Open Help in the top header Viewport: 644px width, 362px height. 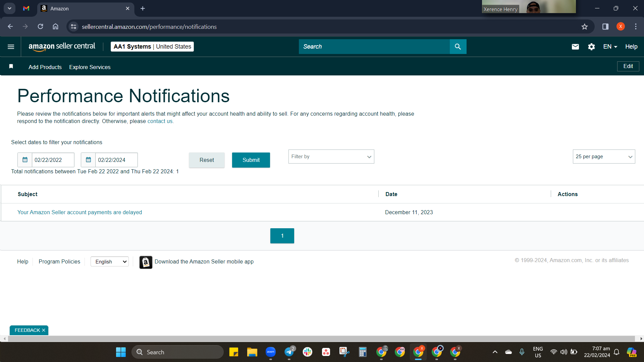click(631, 47)
